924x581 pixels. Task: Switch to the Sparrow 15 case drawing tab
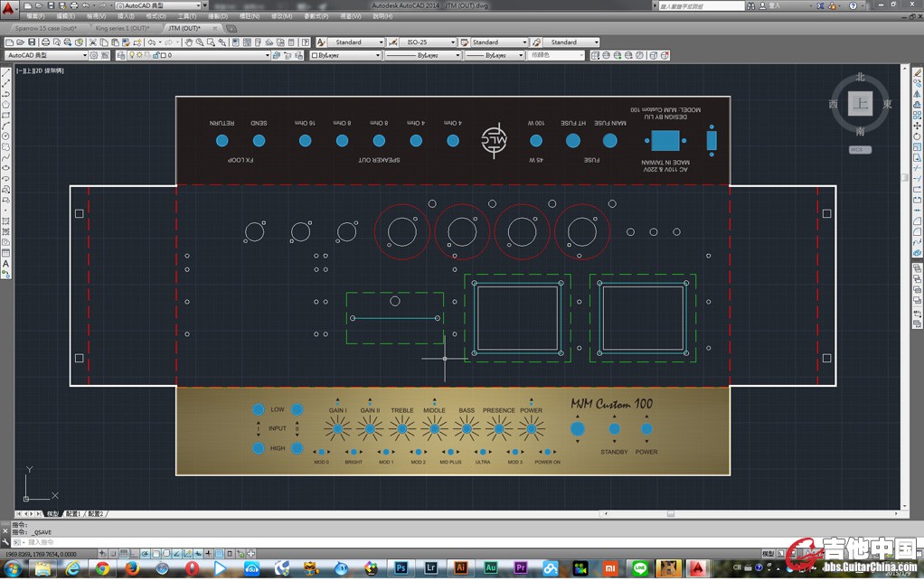[45, 28]
